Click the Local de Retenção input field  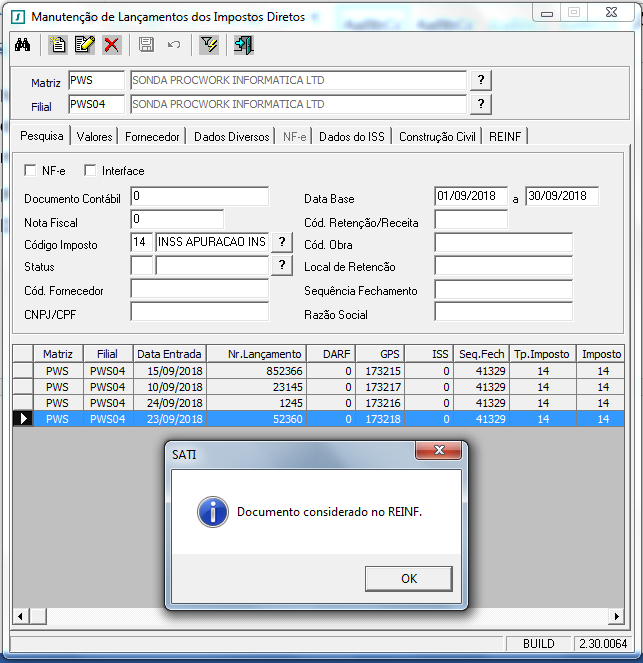[503, 266]
